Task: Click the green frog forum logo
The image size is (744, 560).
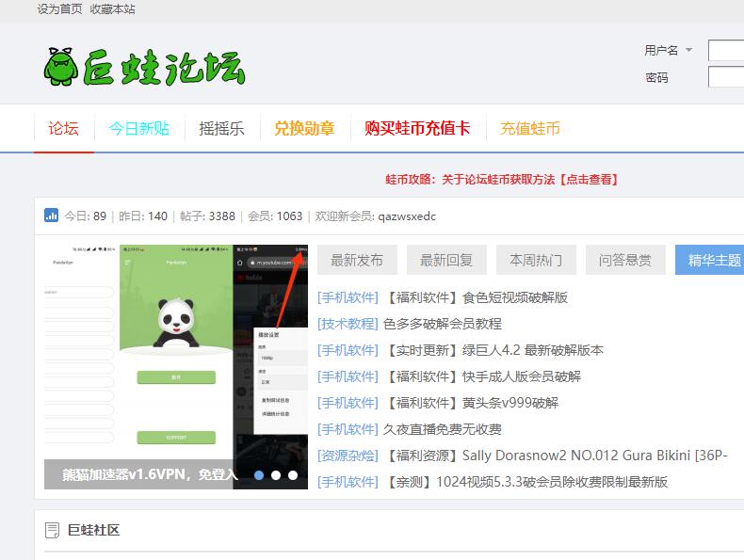Action: [144, 66]
